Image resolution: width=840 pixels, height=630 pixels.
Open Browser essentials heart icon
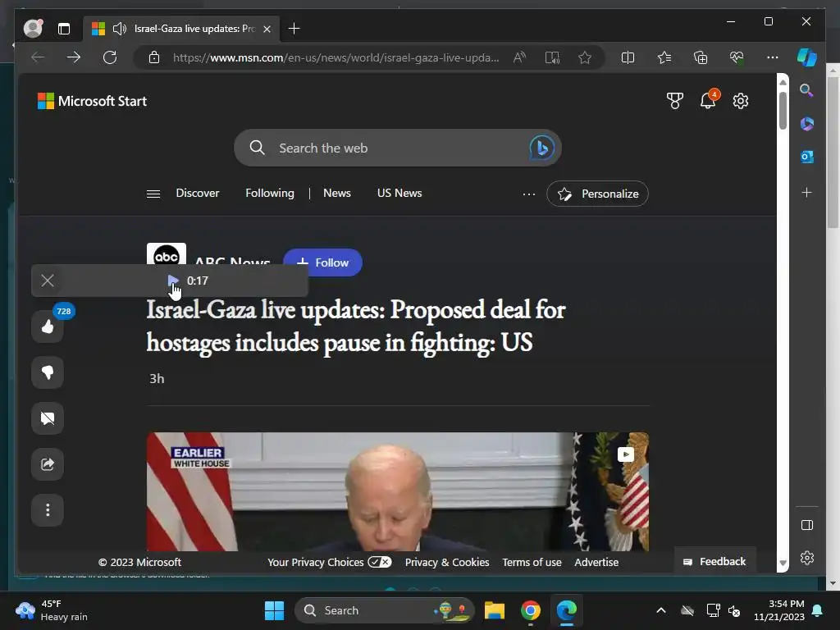pyautogui.click(x=737, y=57)
